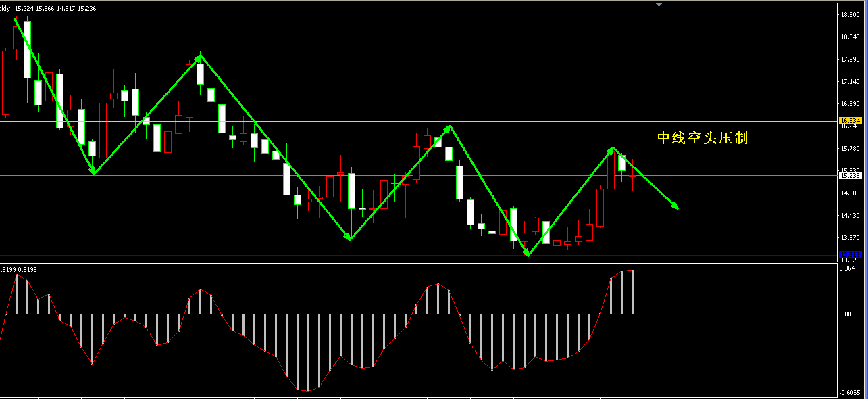
Task: Select the green arrowhead at the lowest trough
Action: point(528,253)
